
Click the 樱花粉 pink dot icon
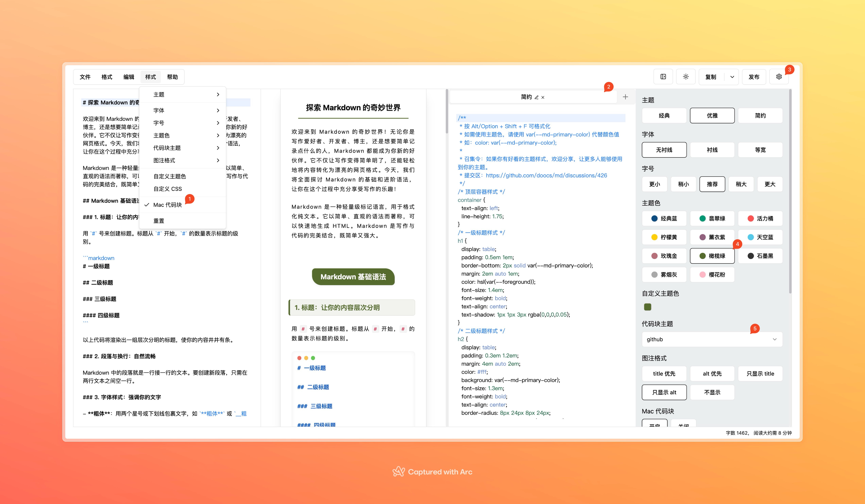[x=703, y=274]
